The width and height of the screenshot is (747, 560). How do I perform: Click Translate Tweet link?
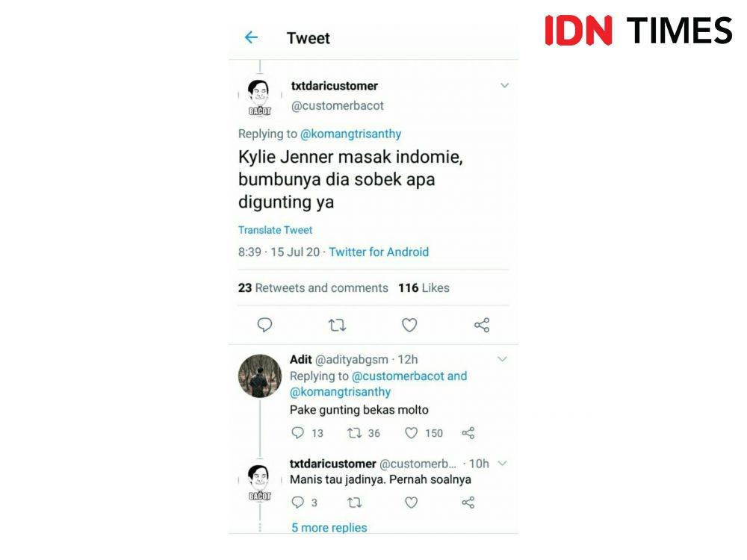(276, 230)
